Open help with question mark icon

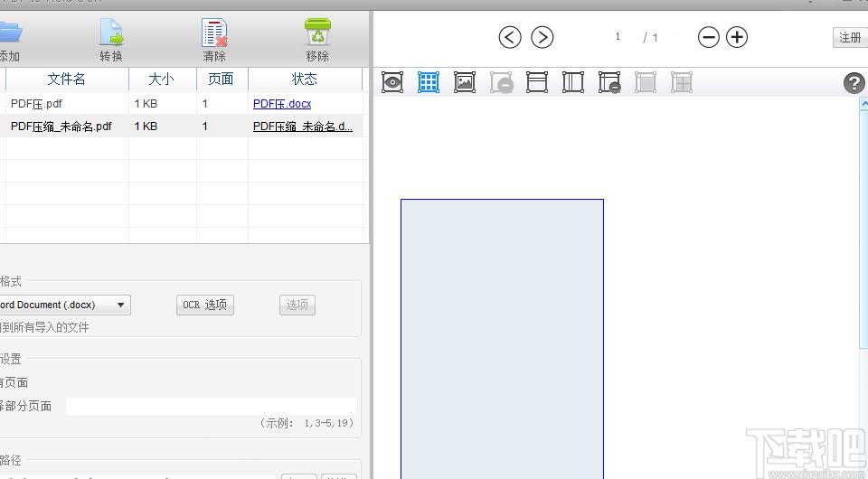coord(854,83)
